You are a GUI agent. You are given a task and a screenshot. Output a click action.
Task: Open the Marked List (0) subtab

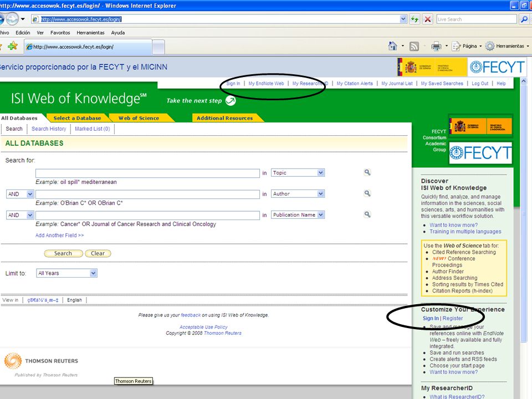pos(93,129)
